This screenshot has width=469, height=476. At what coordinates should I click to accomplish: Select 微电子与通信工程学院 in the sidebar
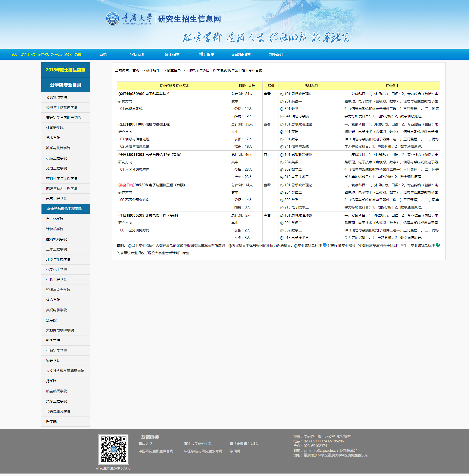[x=64, y=209]
